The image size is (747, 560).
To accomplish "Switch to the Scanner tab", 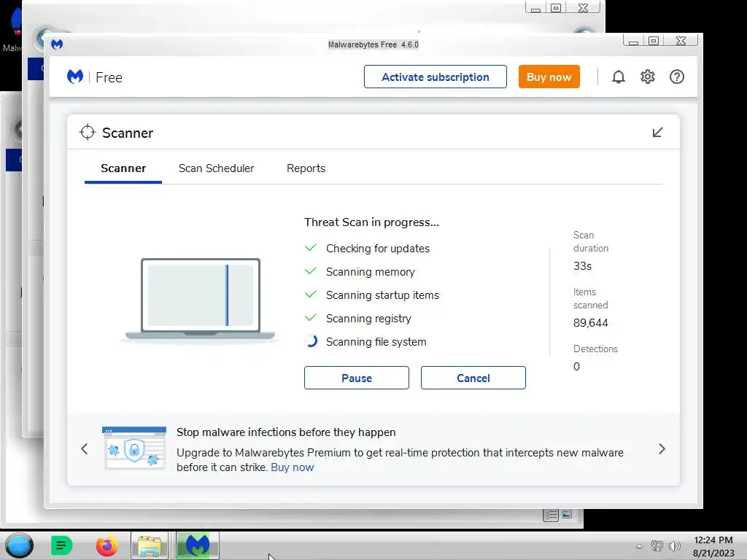I will coord(123,168).
